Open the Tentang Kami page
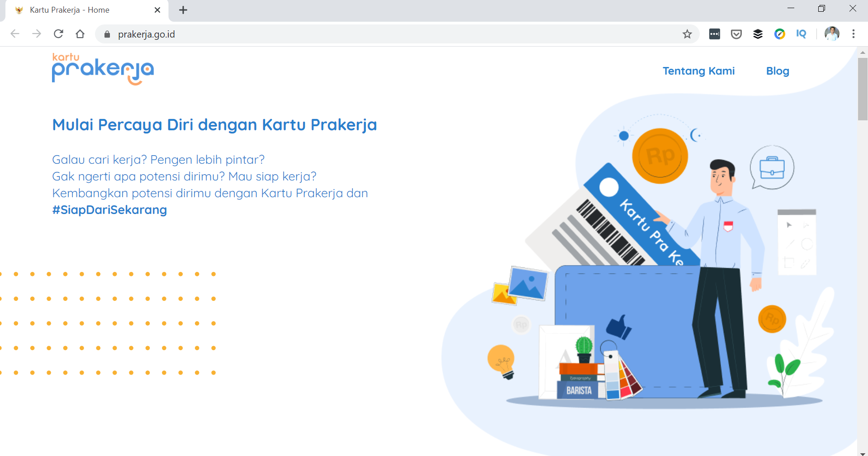The width and height of the screenshot is (868, 456). (698, 71)
